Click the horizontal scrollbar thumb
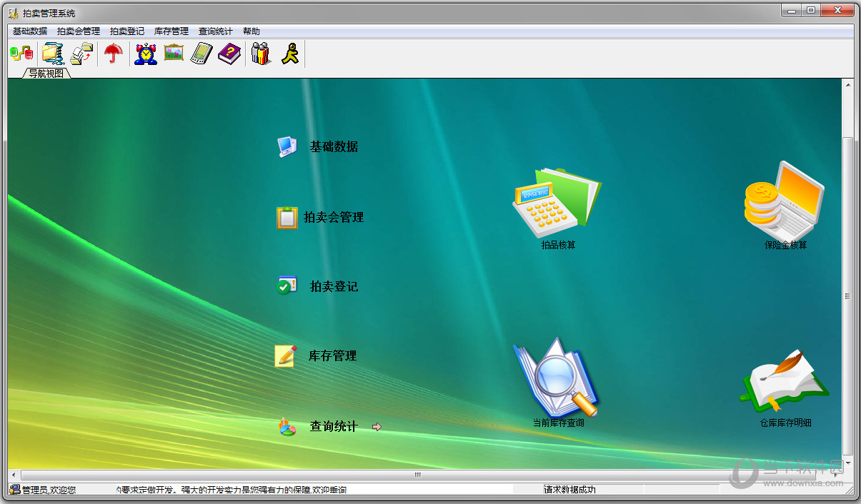The height and width of the screenshot is (504, 861). [x=417, y=475]
